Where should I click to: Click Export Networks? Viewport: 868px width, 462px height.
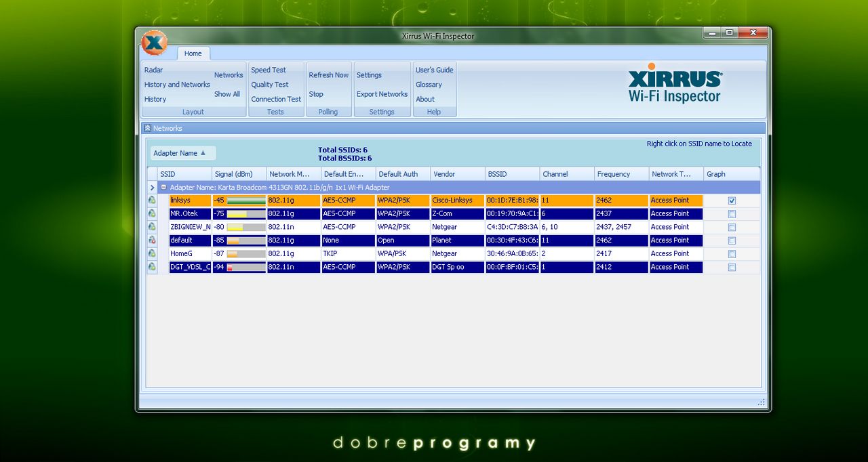(x=382, y=94)
